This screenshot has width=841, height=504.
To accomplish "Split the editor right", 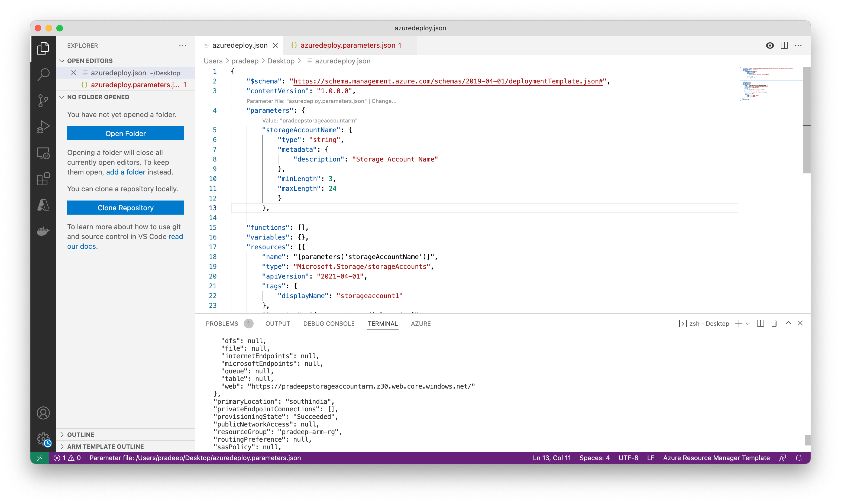I will click(784, 46).
